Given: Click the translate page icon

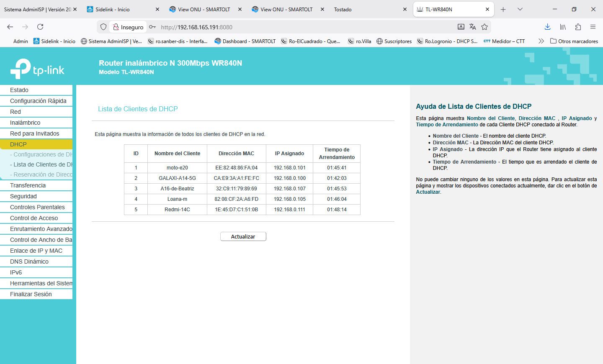Looking at the screenshot, I should pyautogui.click(x=473, y=27).
